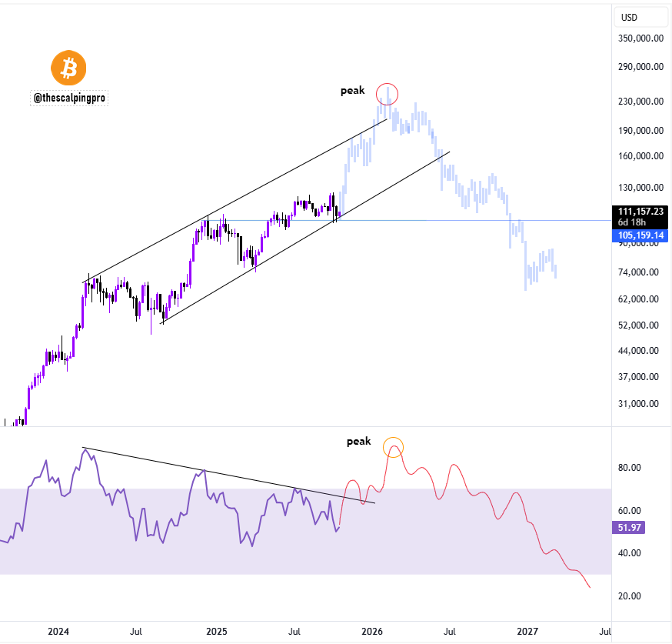This screenshot has width=672, height=644.
Task: Click the 230,000.00 price scale label
Action: tap(641, 101)
